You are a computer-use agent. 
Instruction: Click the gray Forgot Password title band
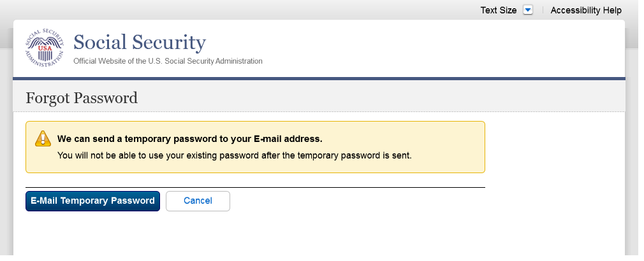[x=383, y=97]
